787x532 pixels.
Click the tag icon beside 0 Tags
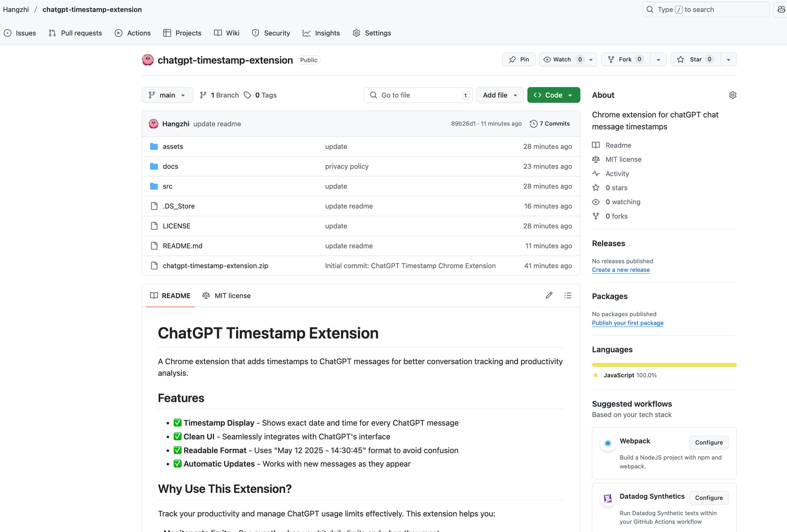click(x=247, y=95)
